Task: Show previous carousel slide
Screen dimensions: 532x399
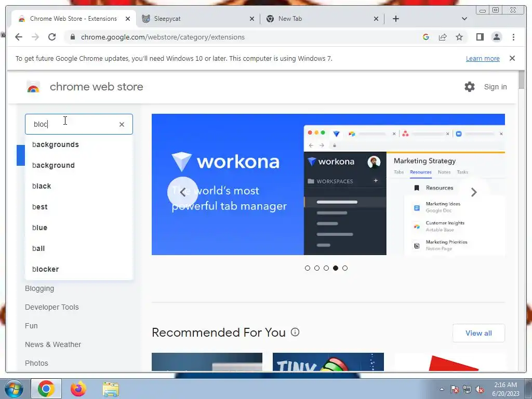Action: coord(182,192)
